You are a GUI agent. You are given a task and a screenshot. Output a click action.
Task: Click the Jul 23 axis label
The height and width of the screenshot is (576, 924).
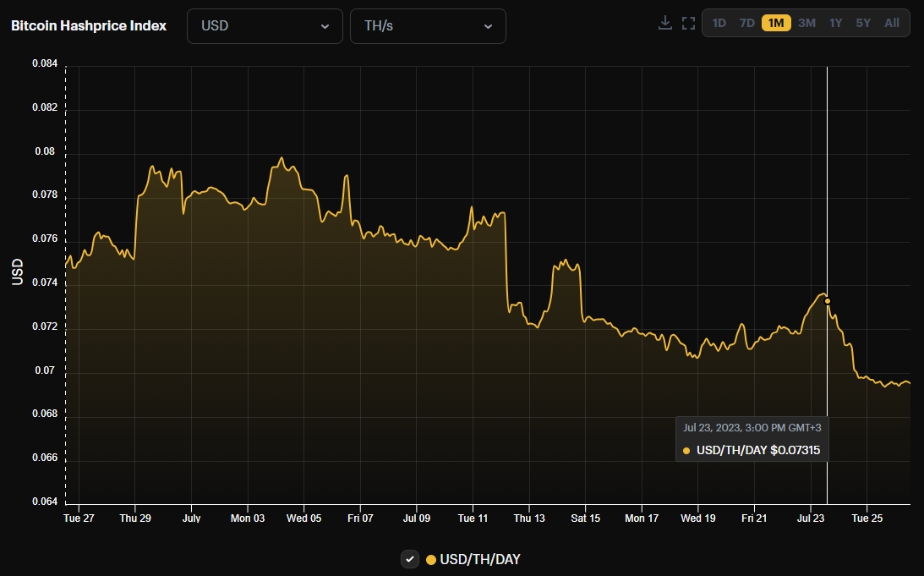pyautogui.click(x=811, y=518)
